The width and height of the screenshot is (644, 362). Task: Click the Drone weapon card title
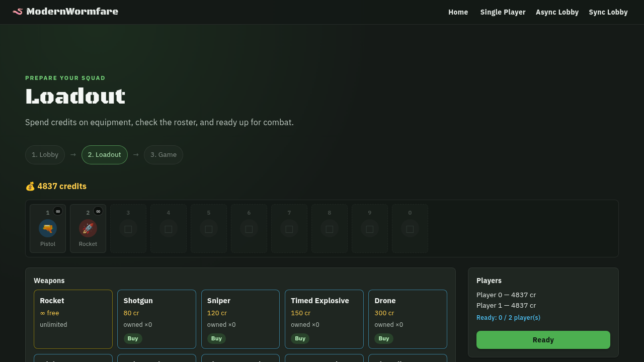click(385, 301)
